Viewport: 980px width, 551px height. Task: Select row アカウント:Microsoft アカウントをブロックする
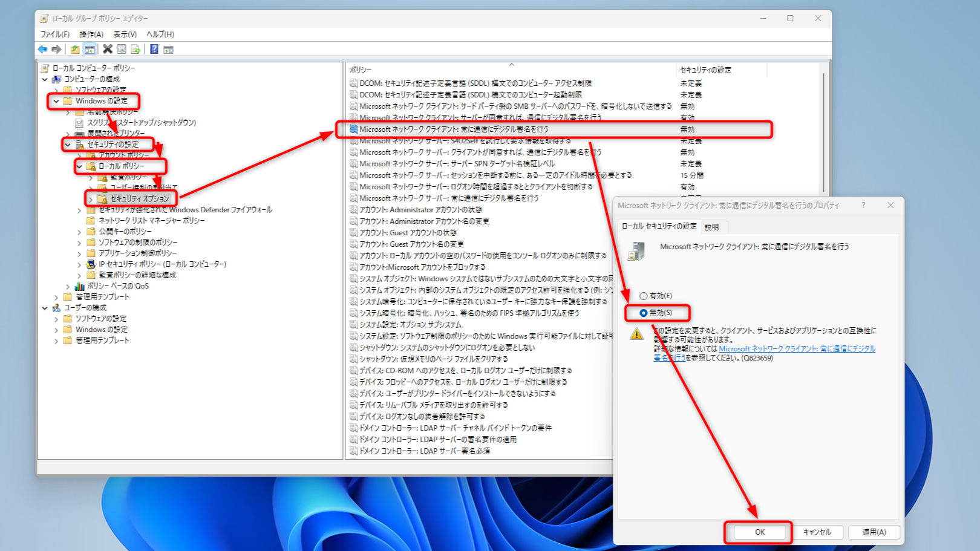tap(422, 267)
